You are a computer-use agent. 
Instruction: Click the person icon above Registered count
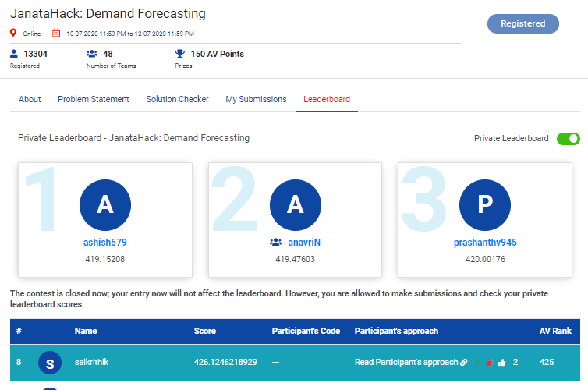coord(14,54)
